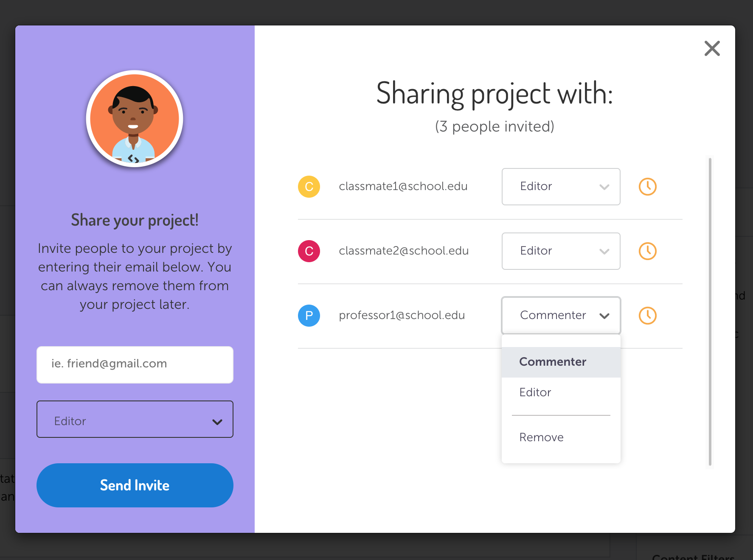The width and height of the screenshot is (753, 560).
Task: Open role dropdown for classmate2@school.edu
Action: (x=561, y=251)
